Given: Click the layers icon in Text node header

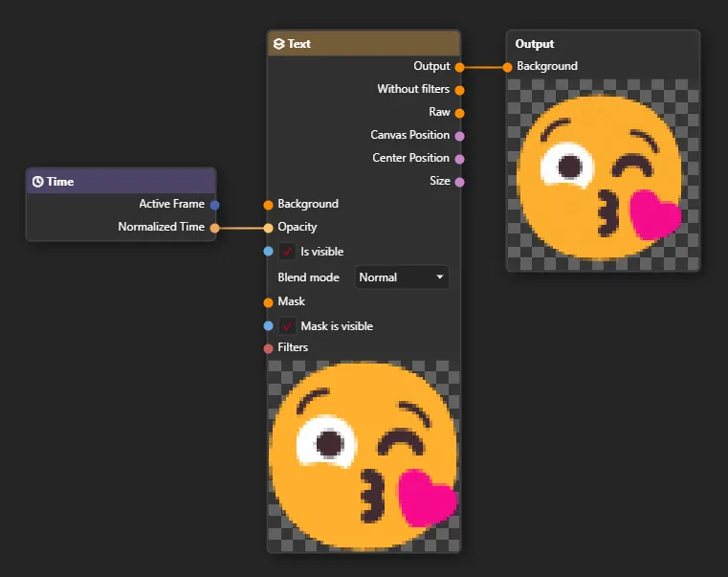Looking at the screenshot, I should pos(278,44).
